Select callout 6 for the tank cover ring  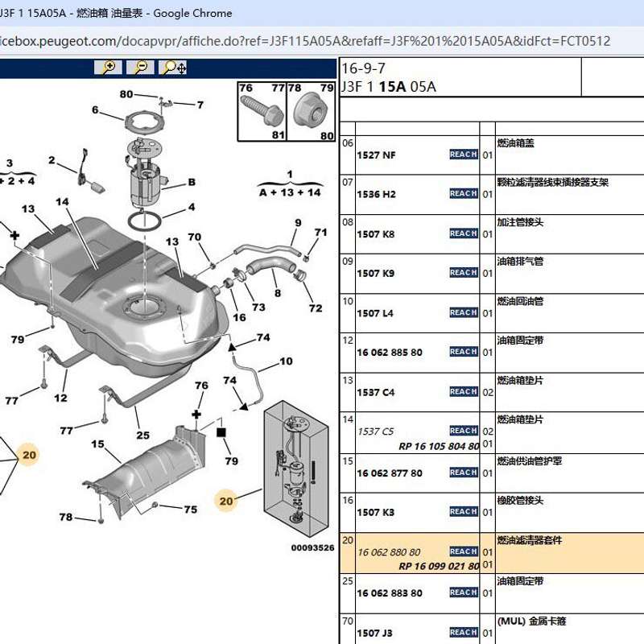point(95,109)
